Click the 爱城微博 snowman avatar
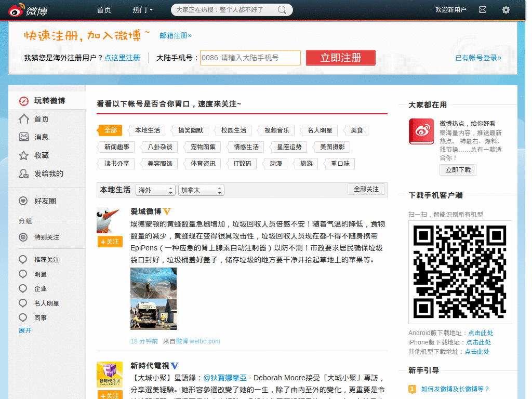The height and width of the screenshot is (399, 532). pos(109,220)
